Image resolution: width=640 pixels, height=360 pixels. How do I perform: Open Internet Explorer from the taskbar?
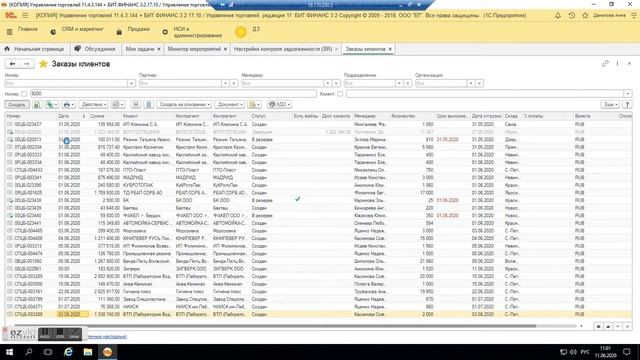[68, 352]
